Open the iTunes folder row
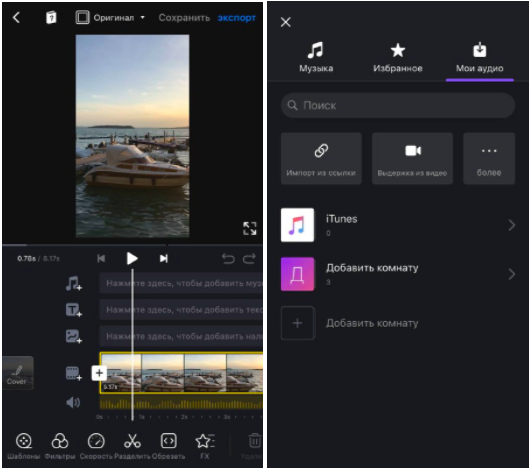Image resolution: width=530 pixels, height=469 pixels. (398, 225)
